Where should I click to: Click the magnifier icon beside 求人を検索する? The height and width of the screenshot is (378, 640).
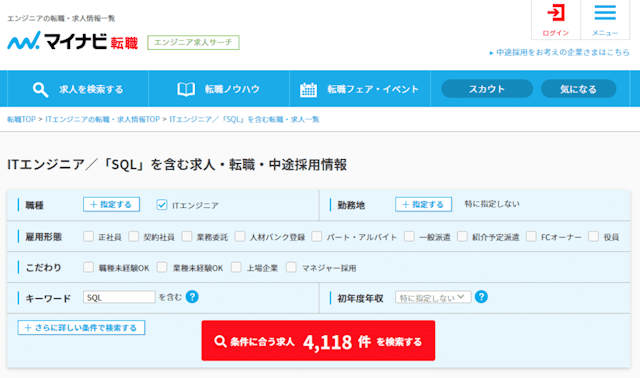tap(40, 89)
